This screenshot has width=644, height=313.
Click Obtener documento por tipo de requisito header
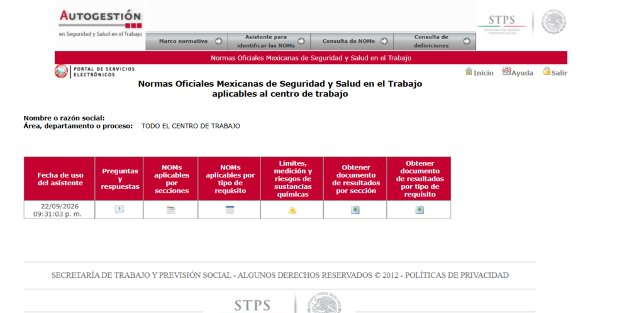(419, 179)
